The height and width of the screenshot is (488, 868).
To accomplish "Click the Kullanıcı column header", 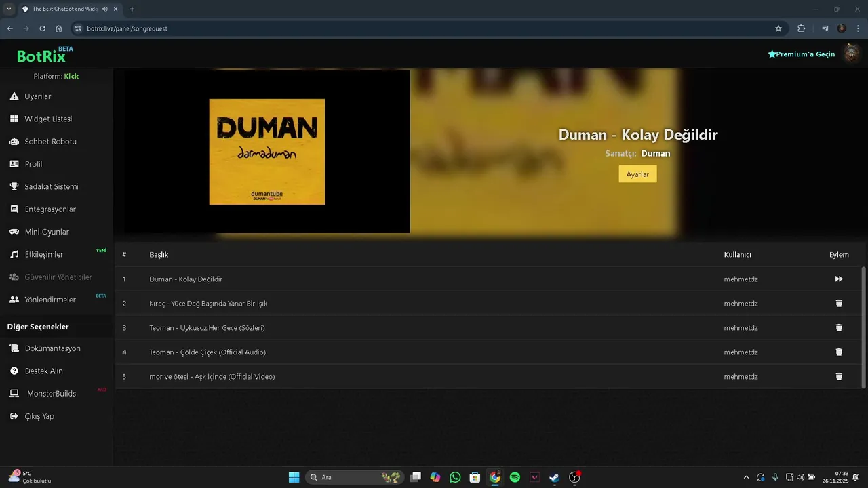I will 737,255.
